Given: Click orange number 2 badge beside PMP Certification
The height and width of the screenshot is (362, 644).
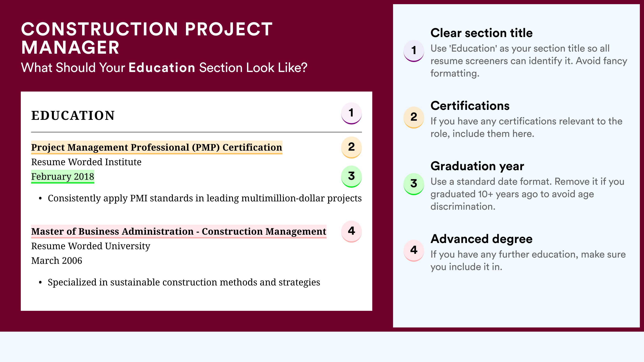Looking at the screenshot, I should point(351,147).
